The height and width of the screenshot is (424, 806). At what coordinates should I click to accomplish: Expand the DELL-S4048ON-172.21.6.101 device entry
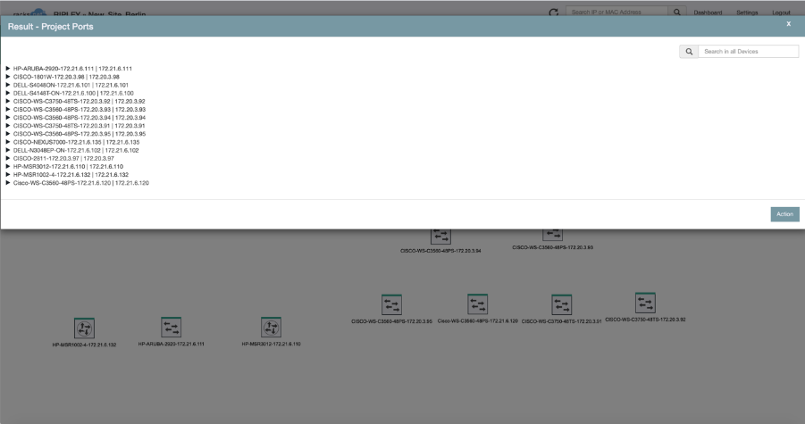8,85
